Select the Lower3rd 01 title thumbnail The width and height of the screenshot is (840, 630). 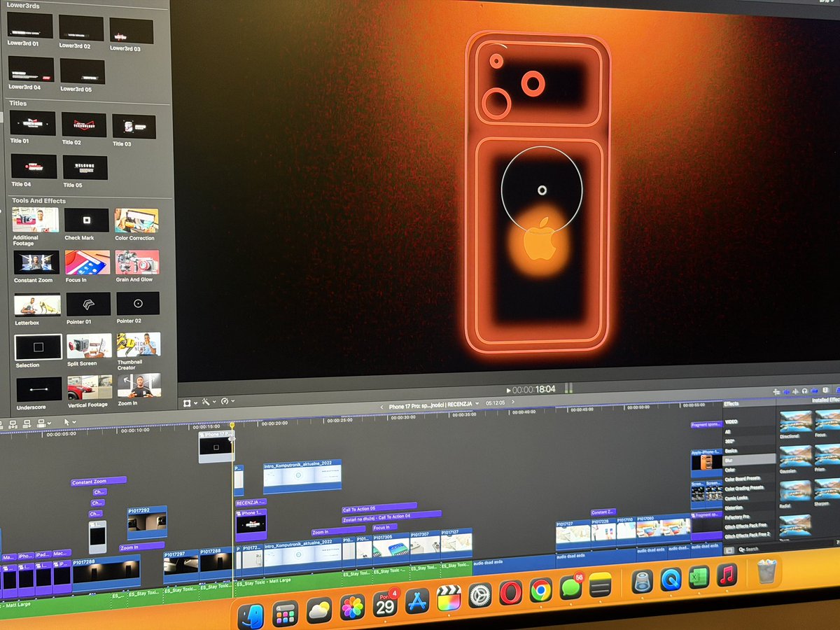[29, 26]
